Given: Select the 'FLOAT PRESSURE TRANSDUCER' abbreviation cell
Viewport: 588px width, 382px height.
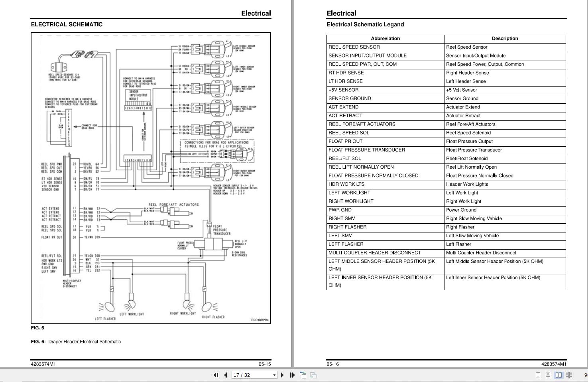Looking at the screenshot, I should 385,150.
